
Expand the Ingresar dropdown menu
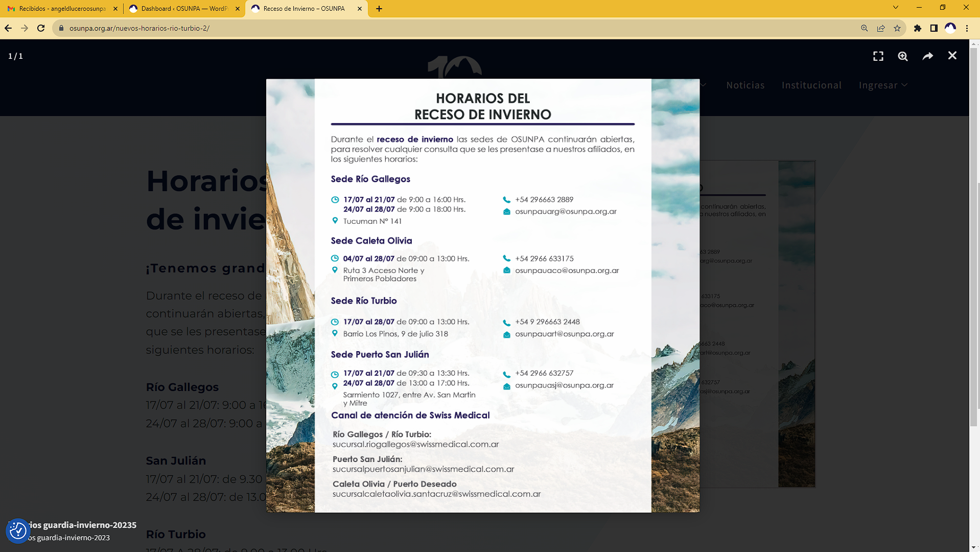[x=883, y=85]
